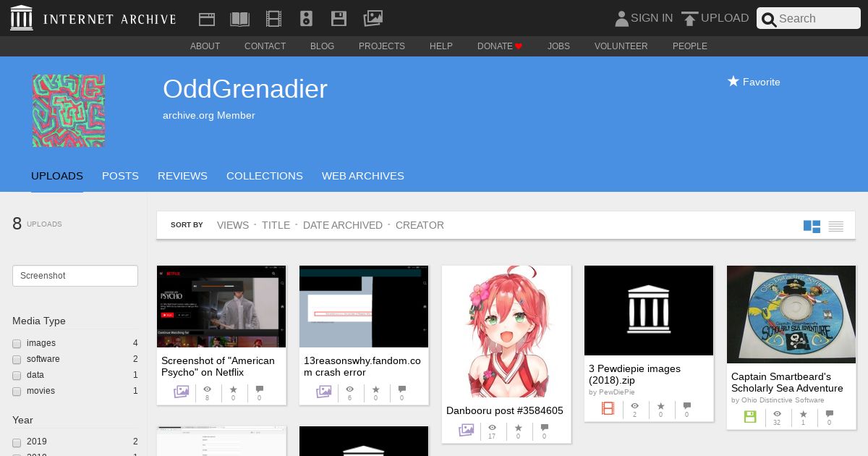Open the Software floppy icon in top bar
868x456 pixels.
tap(339, 19)
